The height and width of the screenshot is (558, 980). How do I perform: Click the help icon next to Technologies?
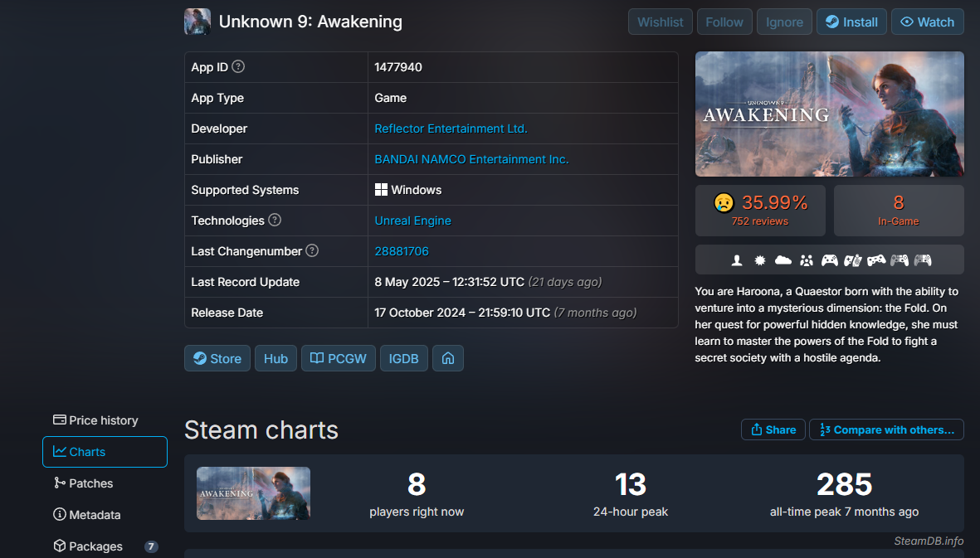275,221
